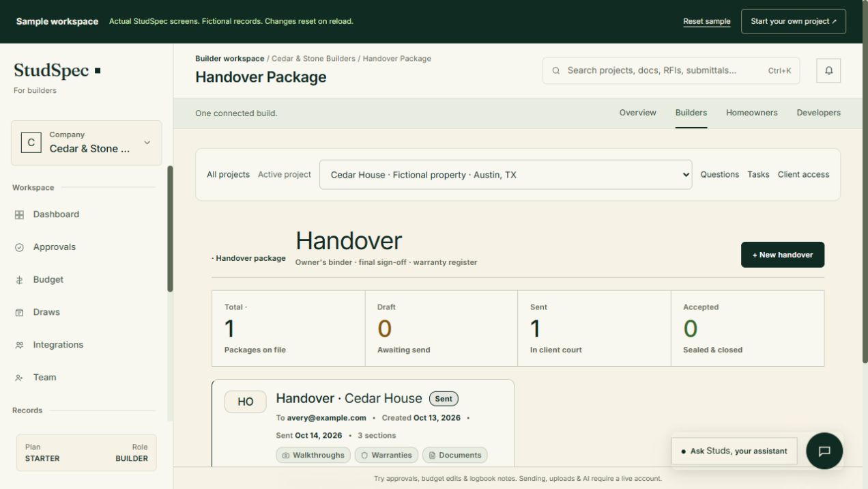Click the Walkthroughs section chip

click(313, 455)
